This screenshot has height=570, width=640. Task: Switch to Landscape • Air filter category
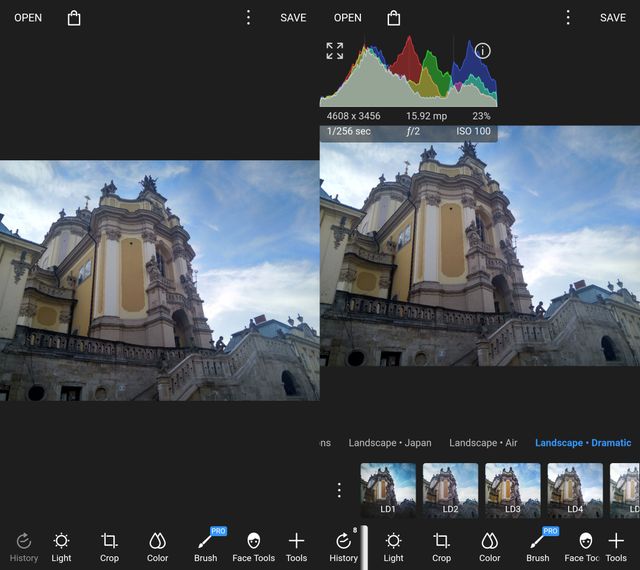tap(483, 443)
